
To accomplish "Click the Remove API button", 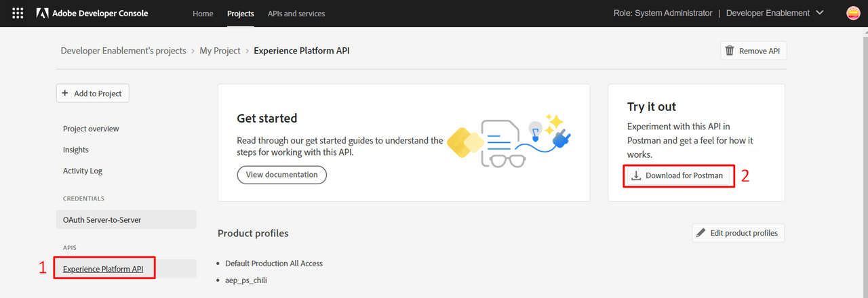I will click(x=753, y=51).
